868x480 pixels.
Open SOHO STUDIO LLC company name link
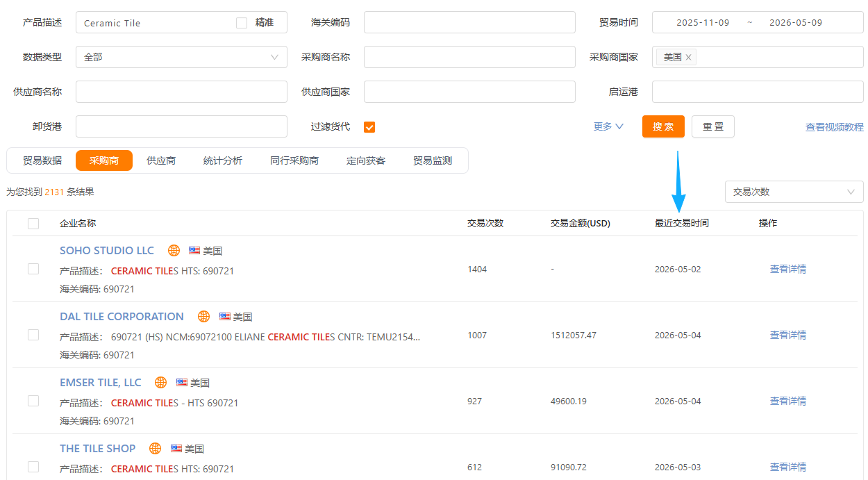107,251
